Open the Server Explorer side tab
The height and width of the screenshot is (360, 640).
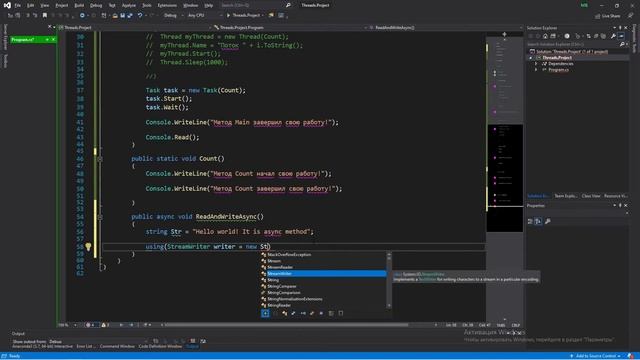click(x=5, y=37)
